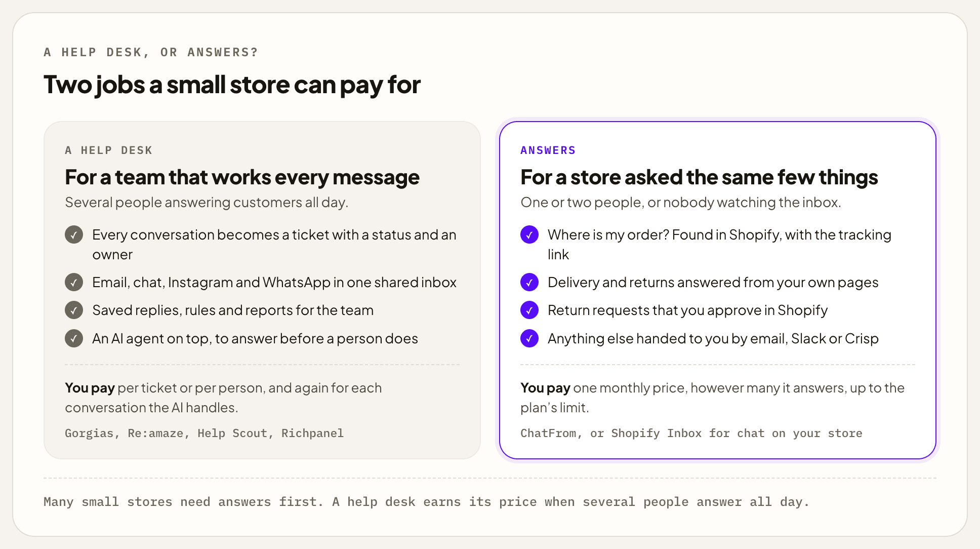Click 'You pay one monthly price' paragraph
980x549 pixels.
point(712,398)
